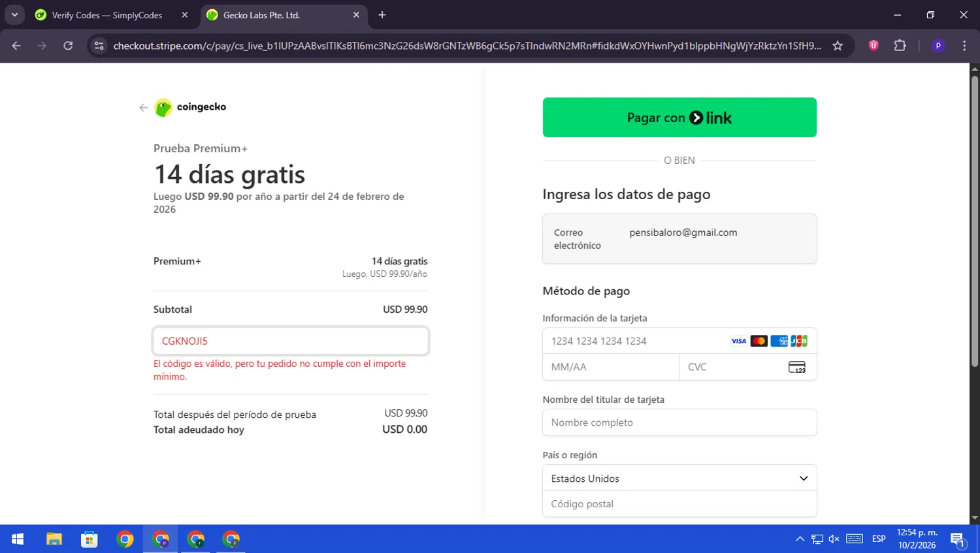The width and height of the screenshot is (980, 553).
Task: Click the JCB card icon
Action: click(x=799, y=341)
